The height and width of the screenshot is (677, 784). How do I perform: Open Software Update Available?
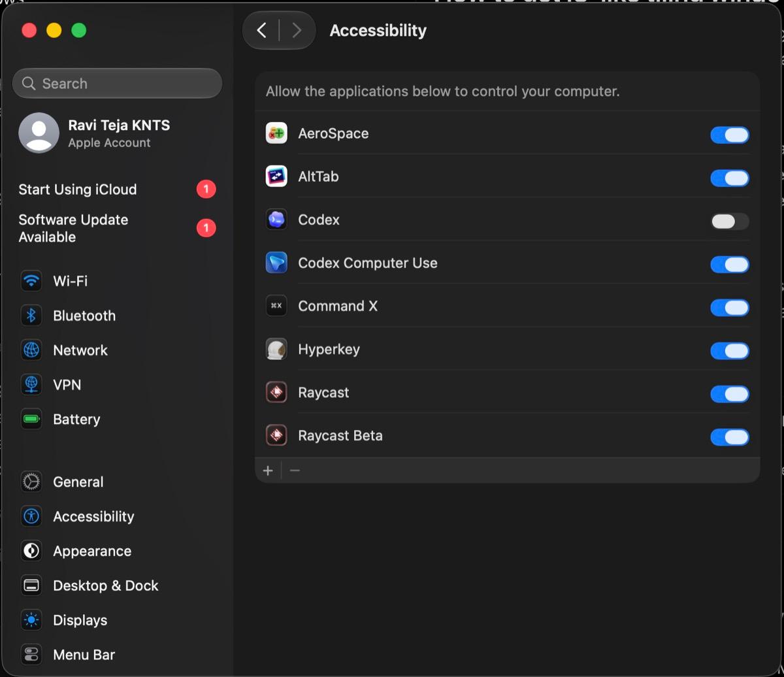(x=118, y=228)
